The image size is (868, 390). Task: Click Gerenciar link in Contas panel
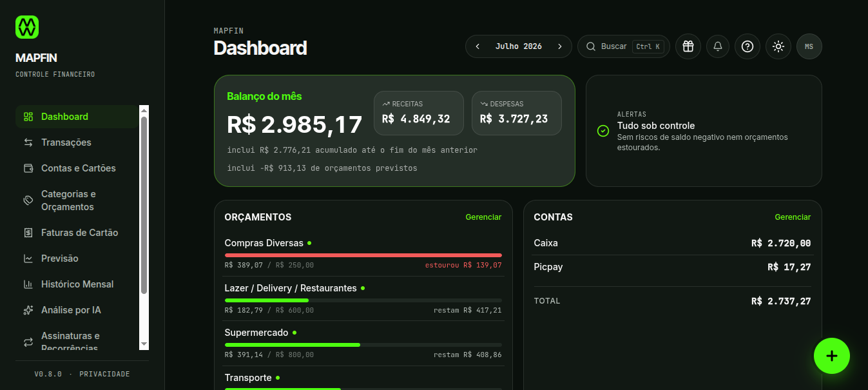tap(793, 217)
